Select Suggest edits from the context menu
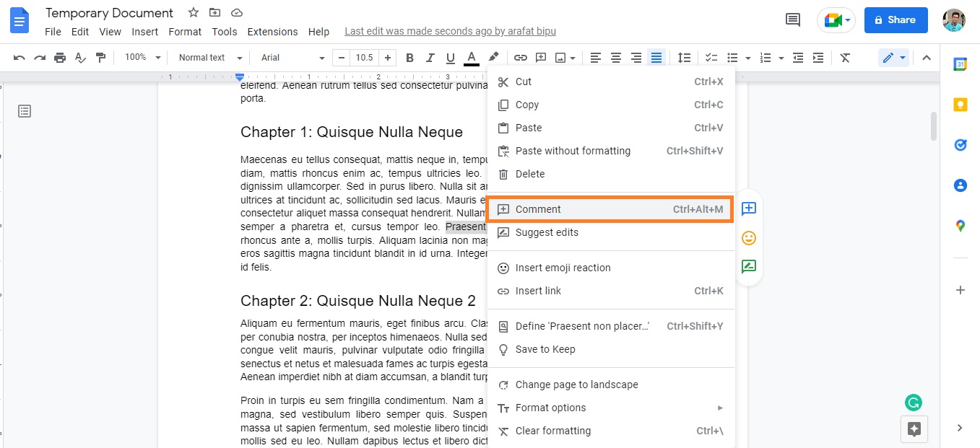The height and width of the screenshot is (448, 980). (x=547, y=232)
